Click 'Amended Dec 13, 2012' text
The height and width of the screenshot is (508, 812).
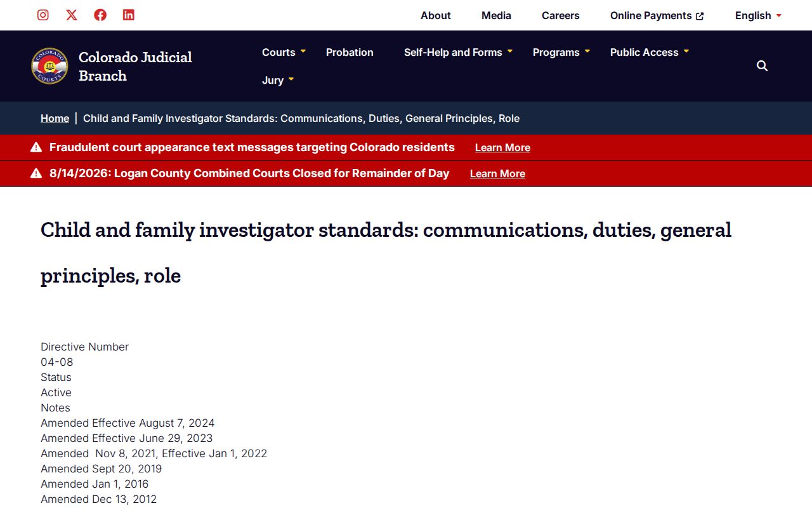[x=99, y=499]
